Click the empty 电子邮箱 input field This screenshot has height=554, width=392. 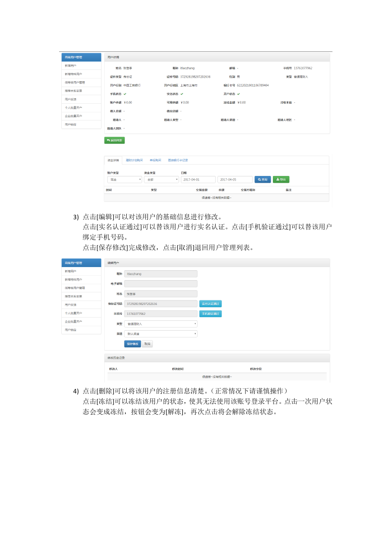tap(161, 284)
